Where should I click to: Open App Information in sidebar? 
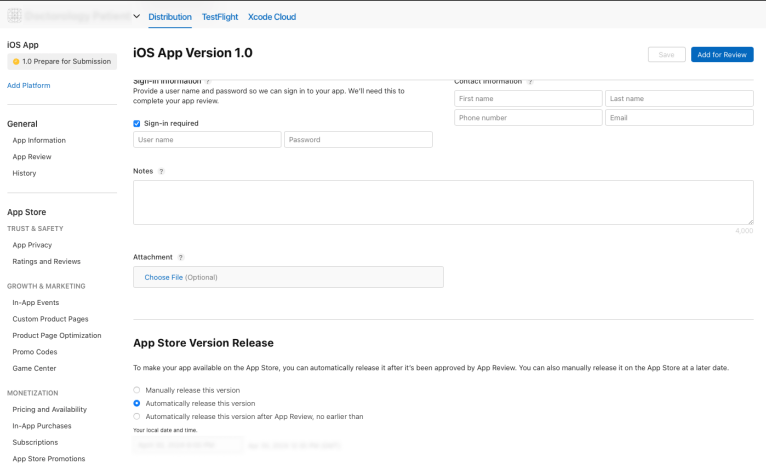(39, 140)
